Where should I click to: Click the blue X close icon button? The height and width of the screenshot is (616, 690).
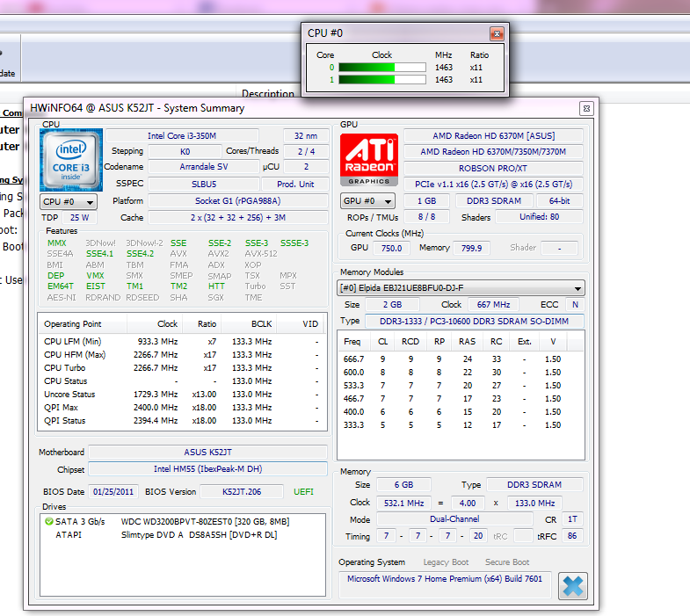573,586
